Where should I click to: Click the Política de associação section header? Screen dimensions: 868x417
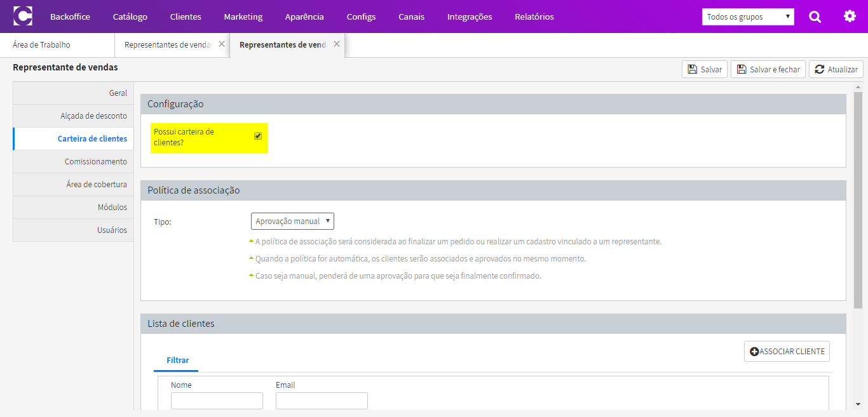pos(493,190)
